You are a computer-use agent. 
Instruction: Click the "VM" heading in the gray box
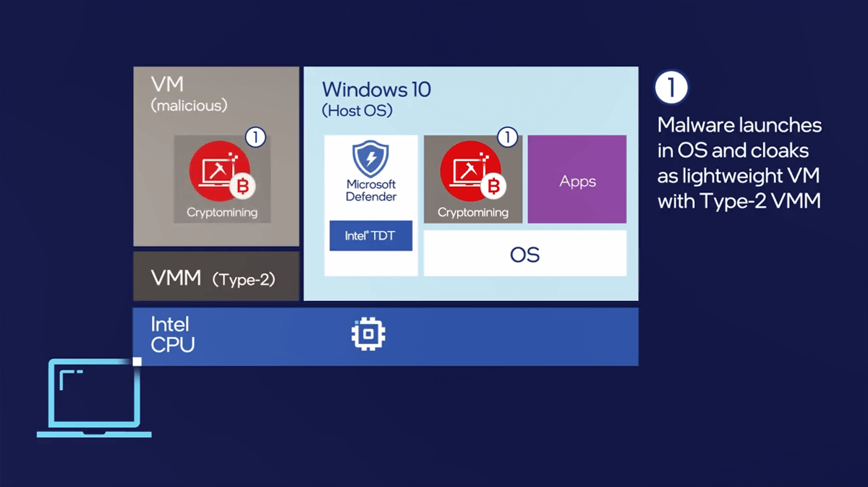[166, 85]
